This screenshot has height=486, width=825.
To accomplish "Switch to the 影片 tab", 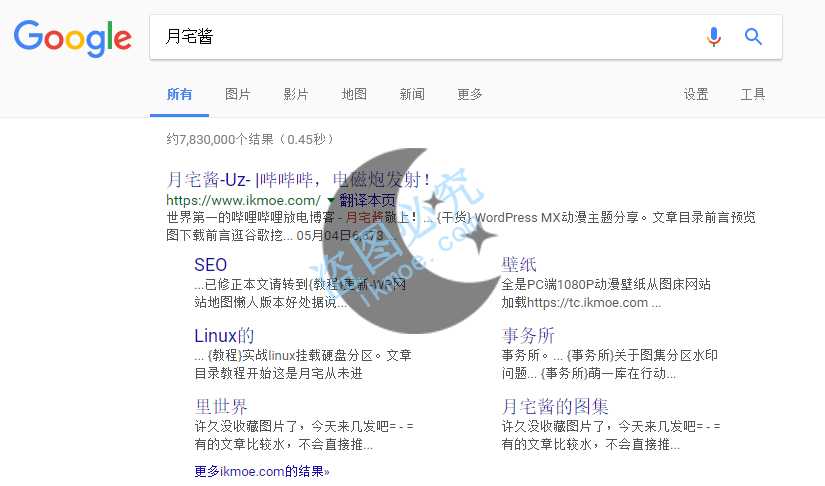I will [x=296, y=94].
